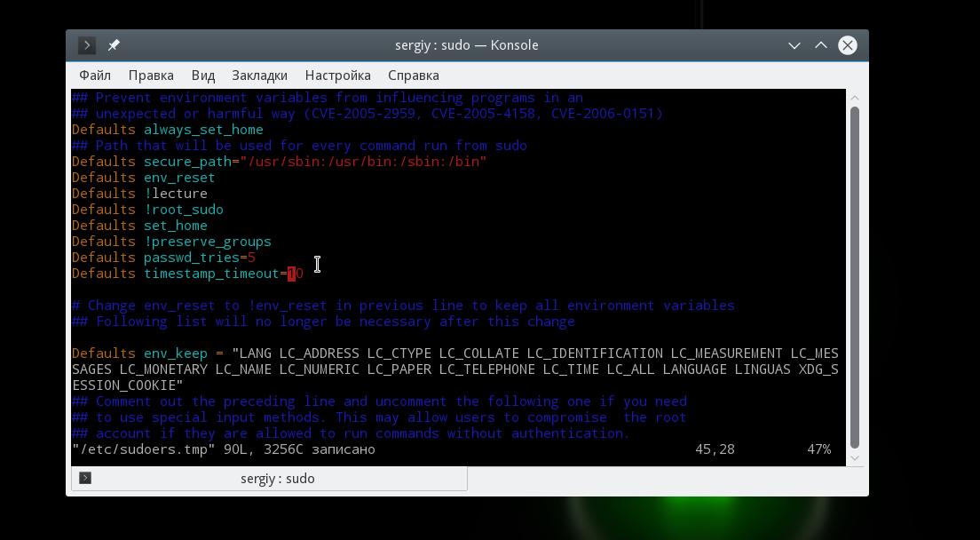Viewport: 980px width, 540px height.
Task: Place cursor on timestamp_timeout value 10
Action: [295, 274]
